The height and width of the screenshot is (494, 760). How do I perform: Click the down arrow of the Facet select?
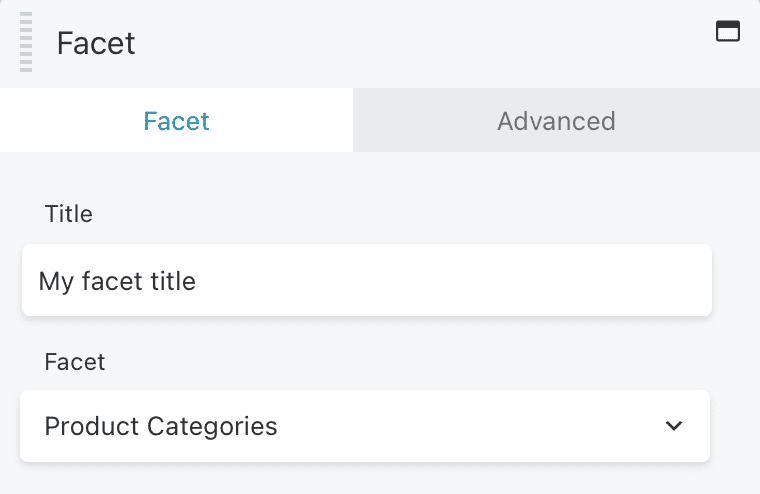(674, 426)
